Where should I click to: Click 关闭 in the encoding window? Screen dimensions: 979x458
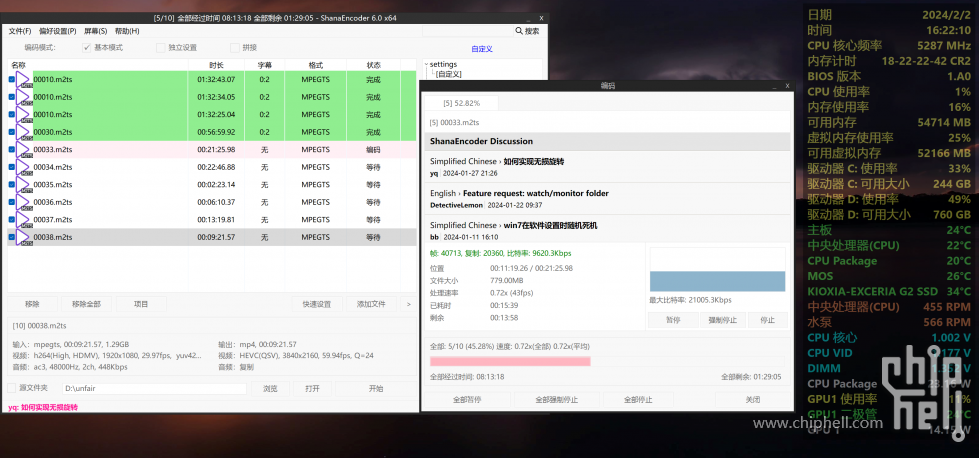tap(752, 399)
